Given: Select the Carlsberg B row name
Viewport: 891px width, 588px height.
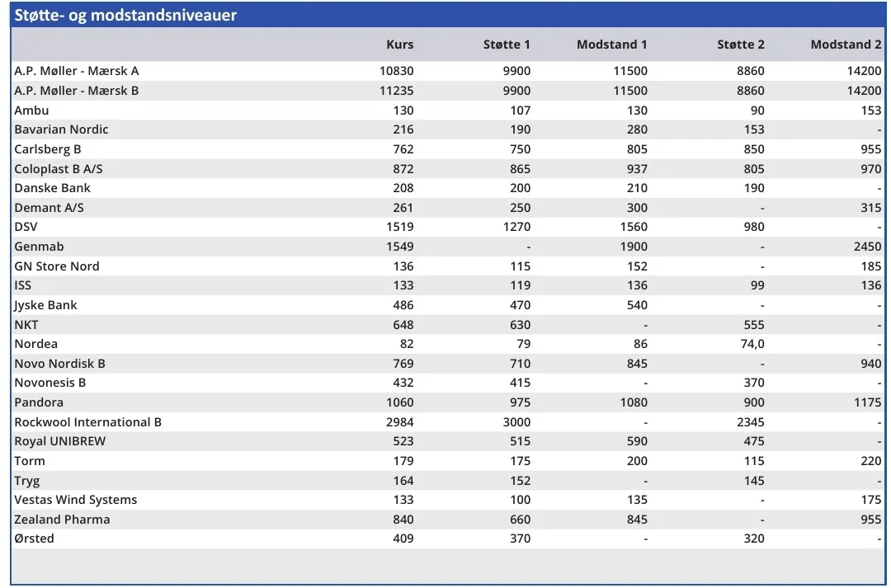Looking at the screenshot, I should coord(48,149).
